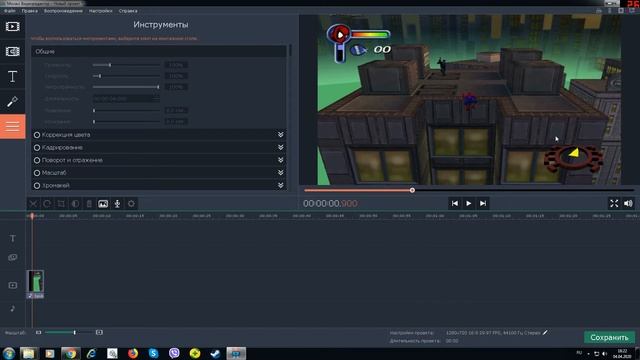Open the Titles tab with T icon
The width and height of the screenshot is (640, 360).
[x=12, y=77]
